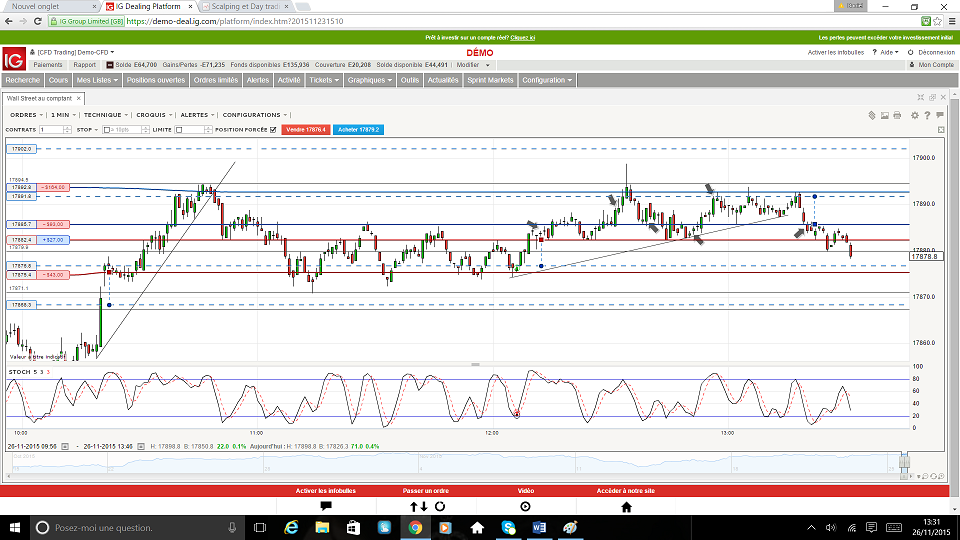
Task: Open the Positions ouvertes menu item
Action: [155, 80]
